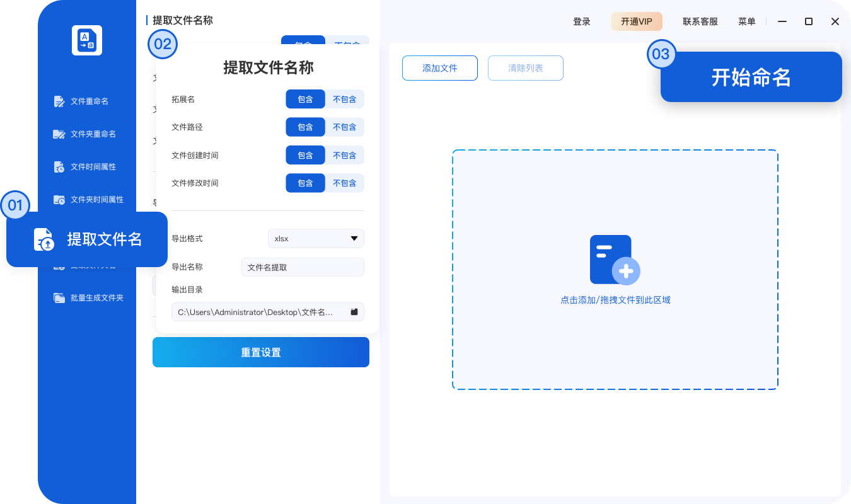Set 文件路径 to 不包含
This screenshot has width=851, height=504.
pos(345,127)
